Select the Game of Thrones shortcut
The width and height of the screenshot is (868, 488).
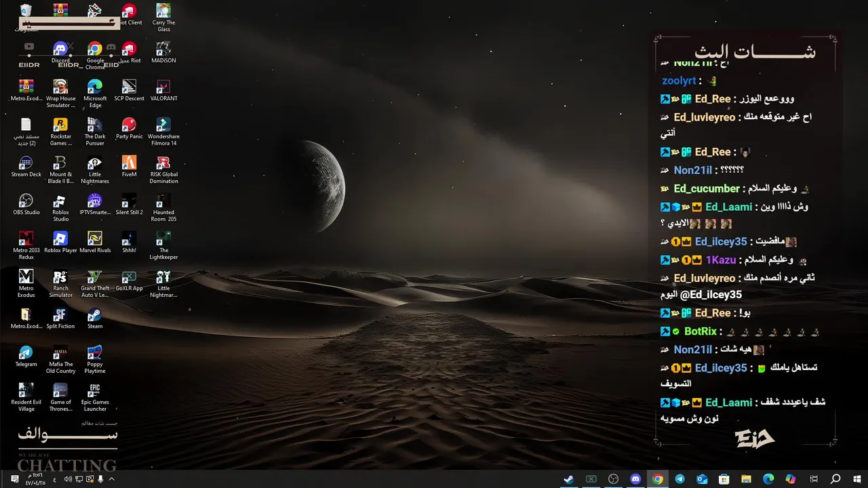60,397
